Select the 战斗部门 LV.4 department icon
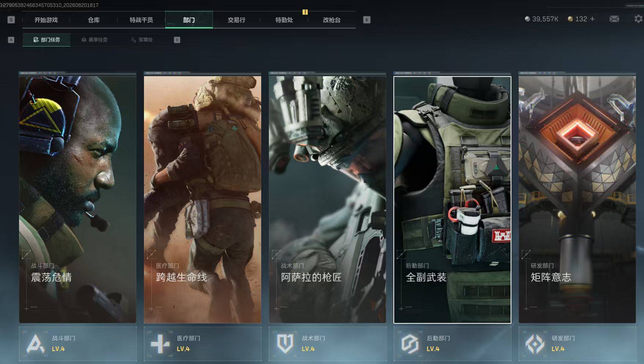Screen dimensions: 644x364 click(36, 343)
